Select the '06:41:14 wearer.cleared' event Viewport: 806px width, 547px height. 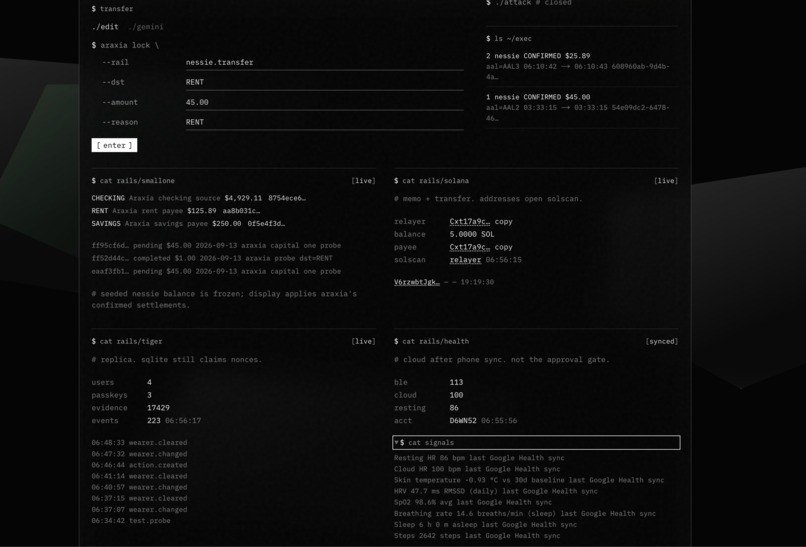tap(139, 477)
